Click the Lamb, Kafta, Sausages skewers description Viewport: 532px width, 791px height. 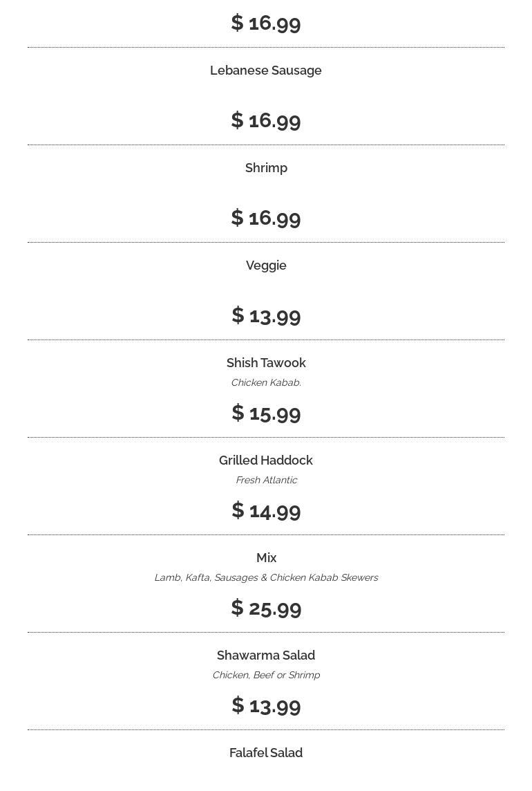[266, 577]
